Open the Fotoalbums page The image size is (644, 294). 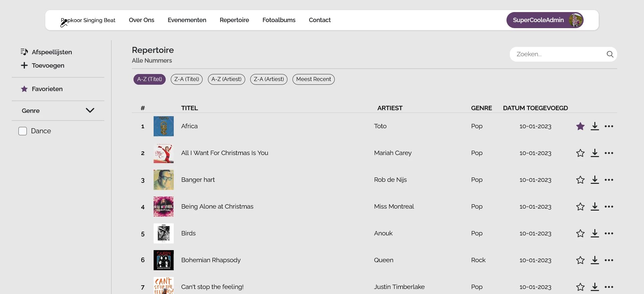point(279,20)
